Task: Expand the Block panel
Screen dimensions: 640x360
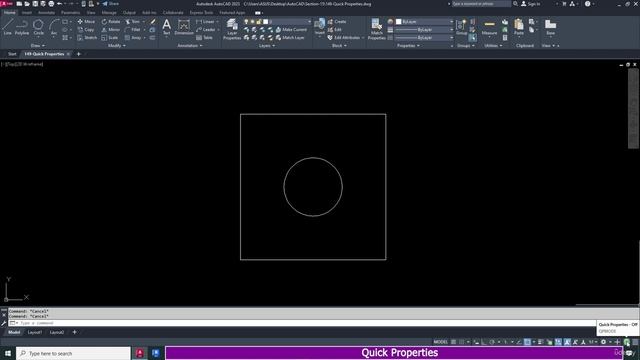Action: 339,46
